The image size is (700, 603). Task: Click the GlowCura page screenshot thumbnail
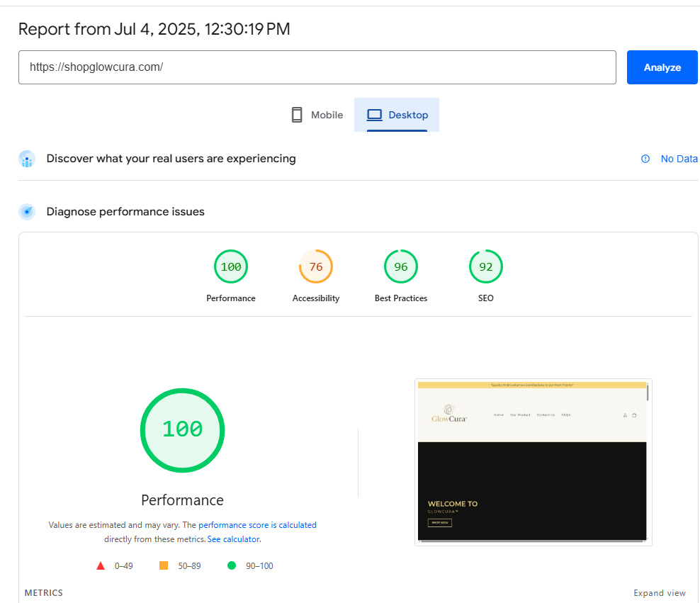533,462
